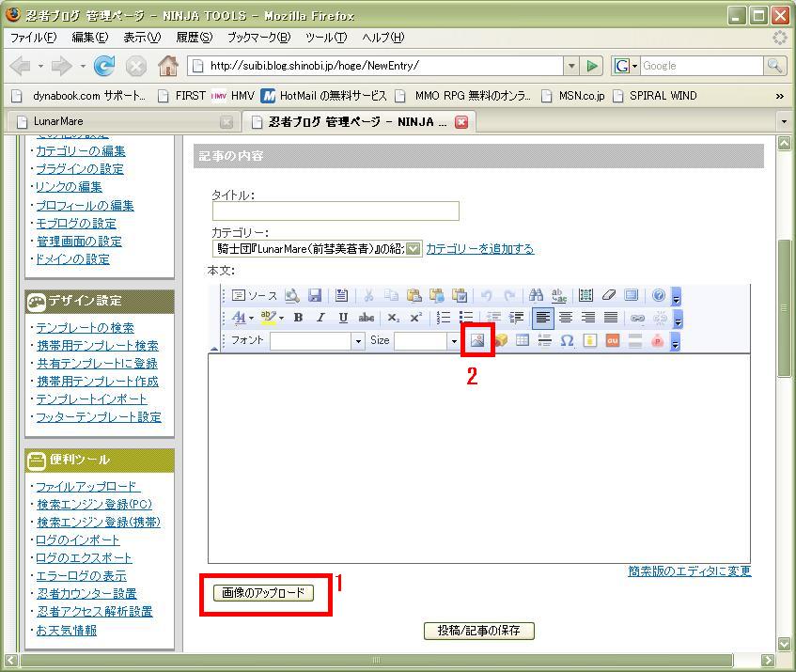Expand bookmarks toolbar overflow chevron
This screenshot has width=796, height=672.
pyautogui.click(x=780, y=96)
